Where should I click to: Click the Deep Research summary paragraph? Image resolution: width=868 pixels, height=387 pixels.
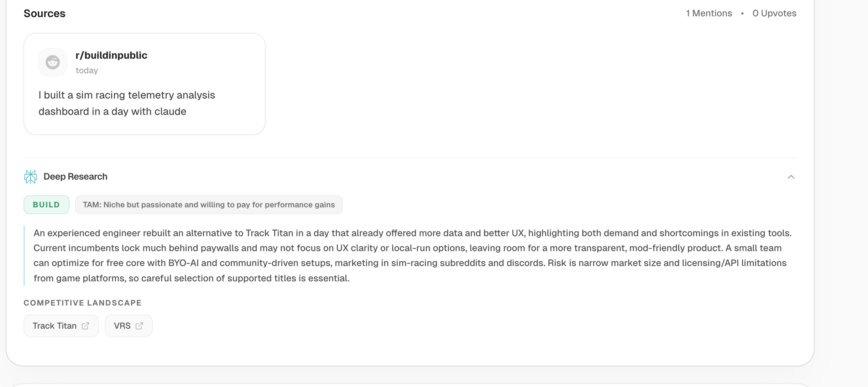coord(409,255)
